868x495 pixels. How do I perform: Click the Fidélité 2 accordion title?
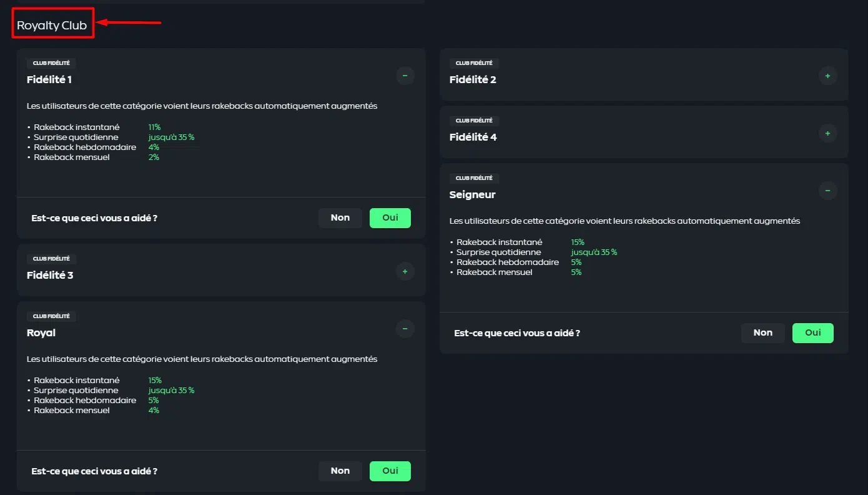(x=473, y=80)
